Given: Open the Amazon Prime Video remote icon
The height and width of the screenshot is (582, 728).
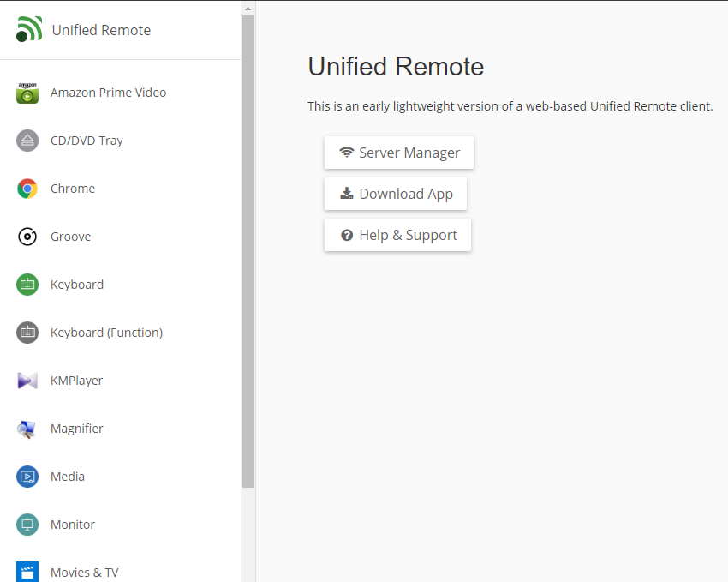Looking at the screenshot, I should pos(27,93).
